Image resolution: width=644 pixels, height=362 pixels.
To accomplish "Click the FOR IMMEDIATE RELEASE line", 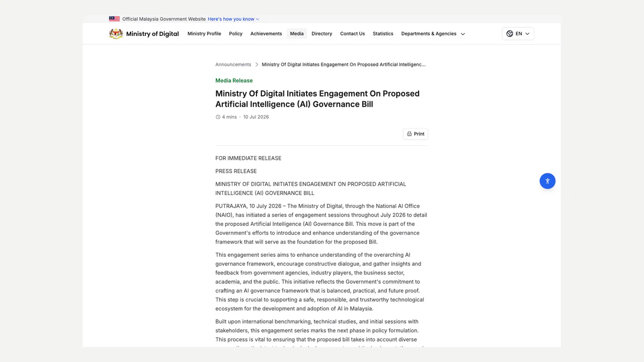I will pyautogui.click(x=248, y=158).
